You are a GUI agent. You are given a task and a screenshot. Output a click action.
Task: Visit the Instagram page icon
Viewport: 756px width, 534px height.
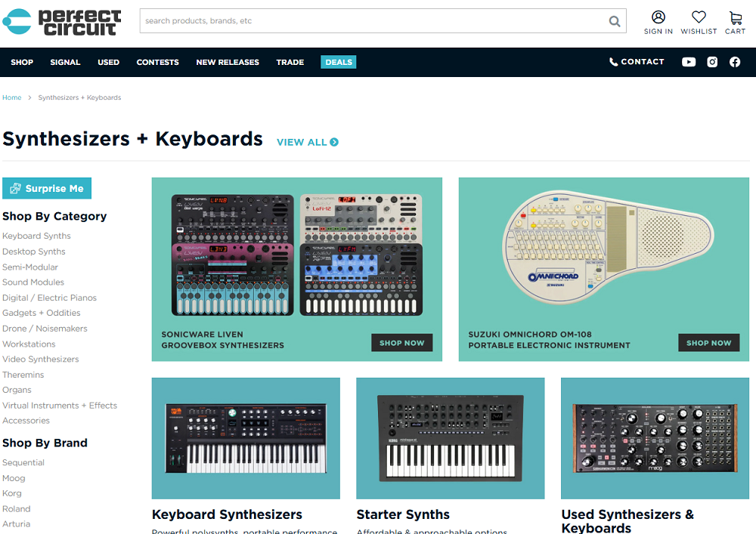pos(712,62)
